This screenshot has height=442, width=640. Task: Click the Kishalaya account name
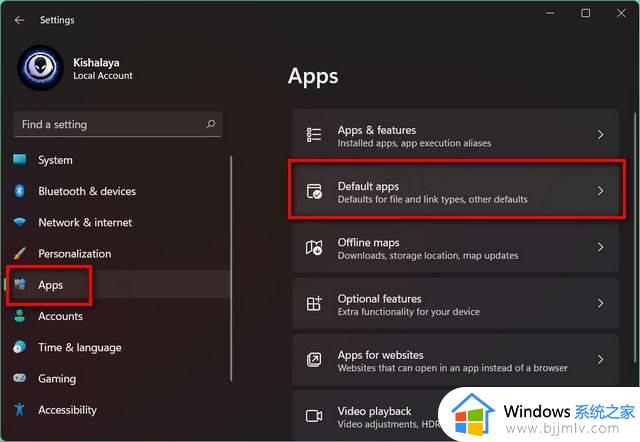pos(96,62)
